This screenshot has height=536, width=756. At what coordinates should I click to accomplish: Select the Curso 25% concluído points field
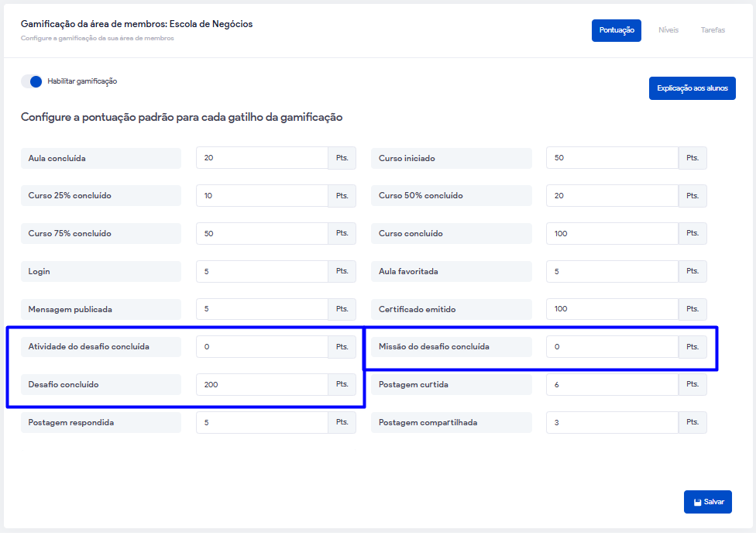(262, 196)
